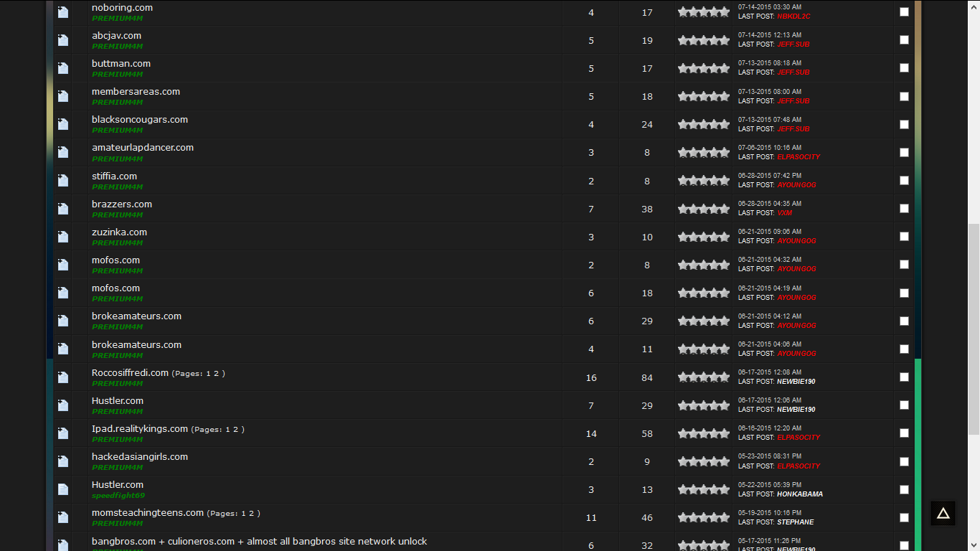Open last poster VXM's profile
The width and height of the screenshot is (980, 551).
coord(784,213)
